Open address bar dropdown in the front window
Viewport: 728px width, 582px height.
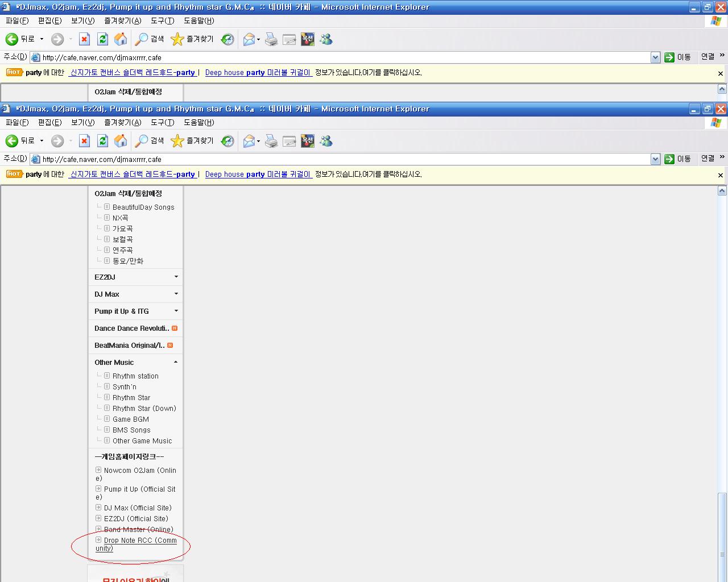click(x=655, y=159)
